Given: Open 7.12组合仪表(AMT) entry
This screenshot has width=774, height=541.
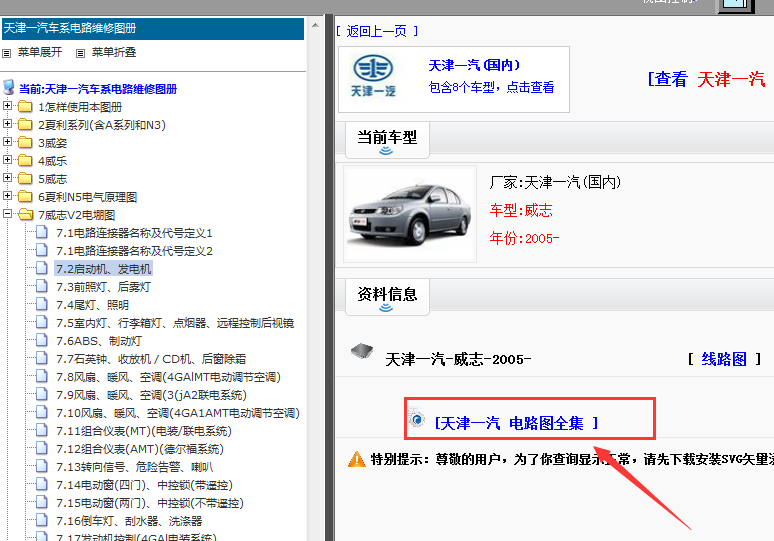Looking at the screenshot, I should [140, 449].
